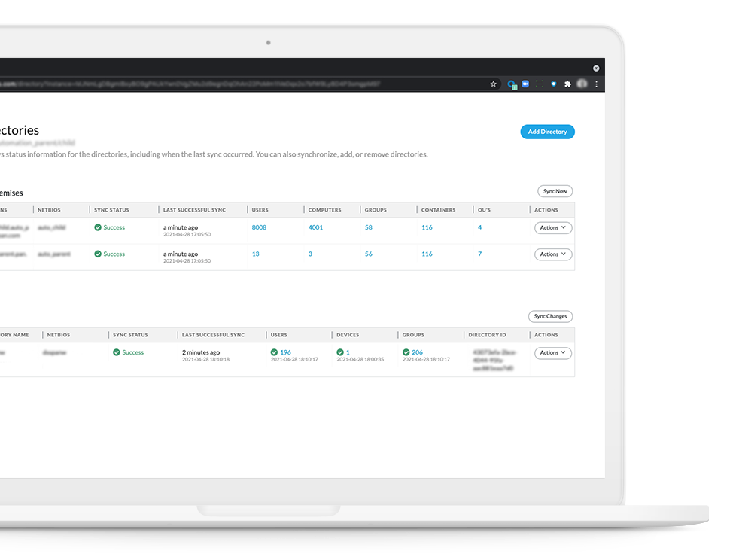Open Chrome's three-dot browser menu
The image size is (733, 560).
[x=596, y=84]
